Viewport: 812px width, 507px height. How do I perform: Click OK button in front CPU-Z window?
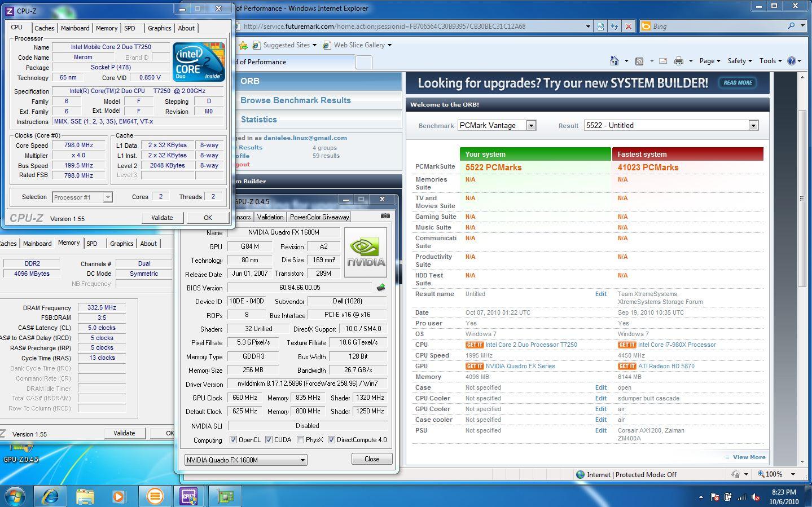point(208,218)
